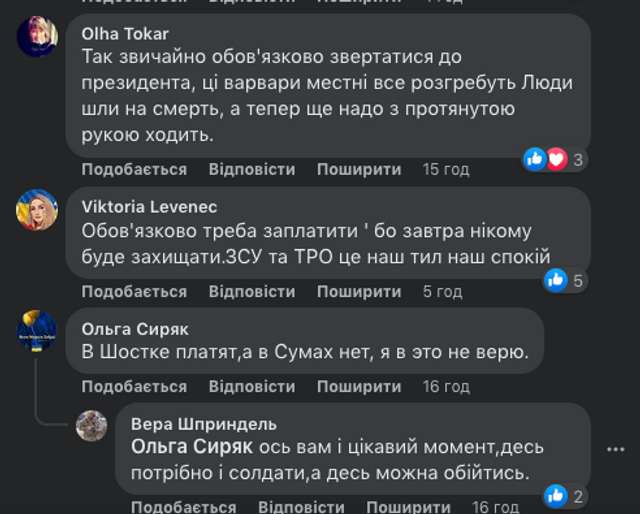
Task: View reactions on Olha Tokar's comment
Action: coord(556,158)
